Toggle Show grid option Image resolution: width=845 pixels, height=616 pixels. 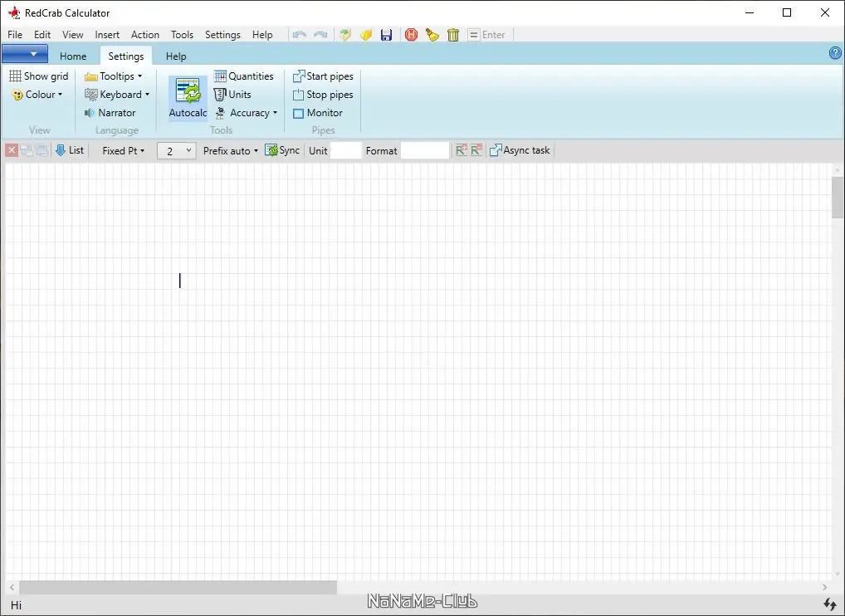pyautogui.click(x=39, y=76)
